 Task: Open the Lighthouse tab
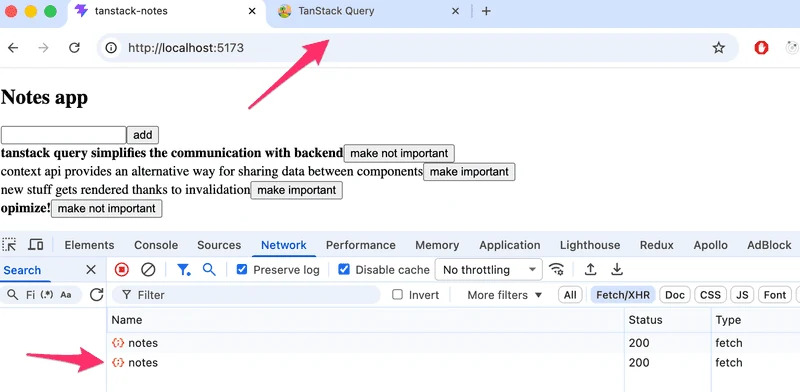(x=590, y=245)
